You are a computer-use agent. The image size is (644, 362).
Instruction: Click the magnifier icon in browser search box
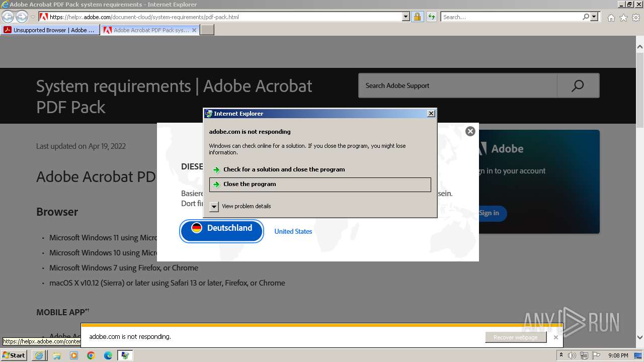(586, 17)
